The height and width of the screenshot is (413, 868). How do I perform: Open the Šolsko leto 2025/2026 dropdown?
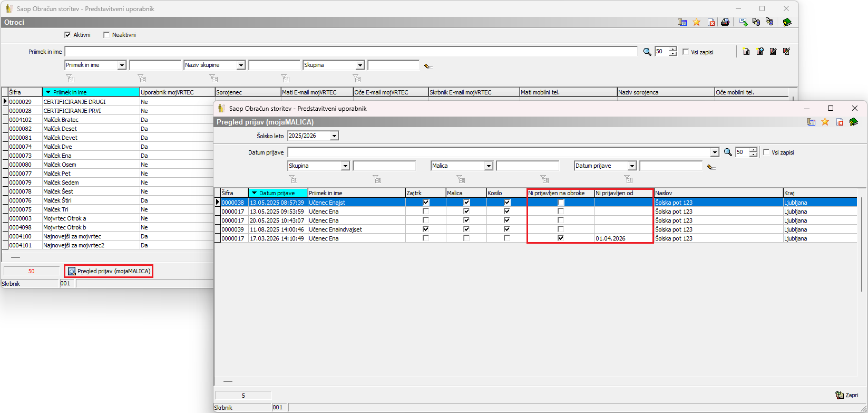pyautogui.click(x=334, y=136)
